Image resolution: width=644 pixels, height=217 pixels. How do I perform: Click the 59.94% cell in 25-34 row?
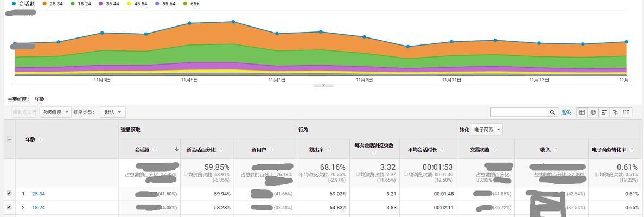click(x=222, y=194)
